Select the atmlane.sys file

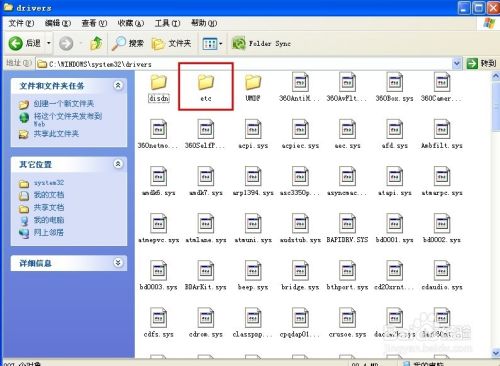coord(206,229)
